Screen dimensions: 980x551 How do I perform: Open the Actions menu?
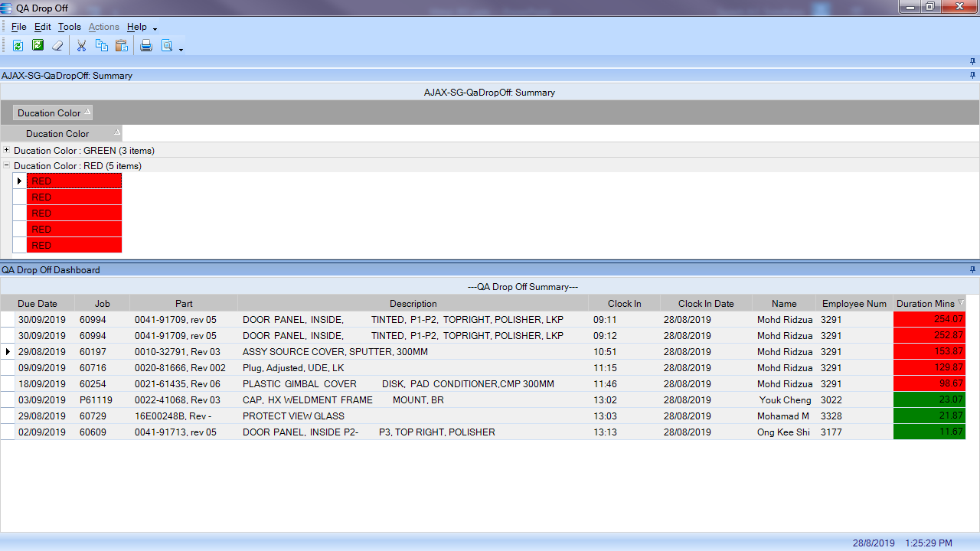[x=104, y=27]
